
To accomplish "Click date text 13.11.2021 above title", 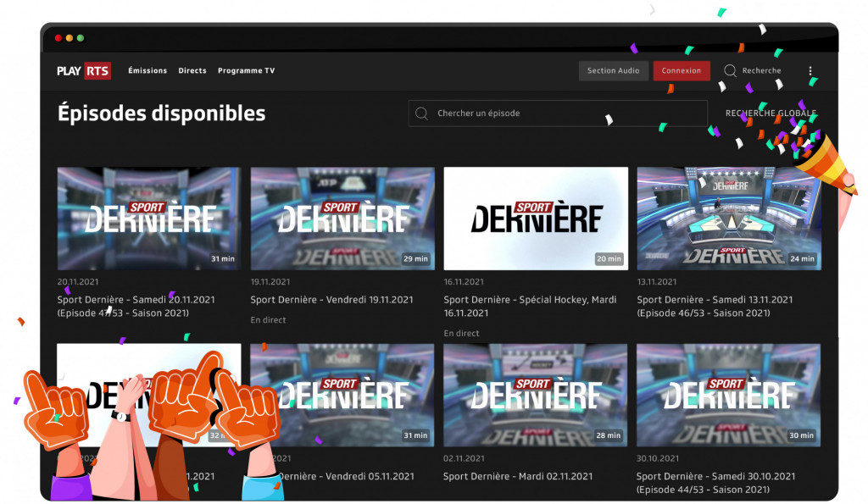I will [x=657, y=282].
